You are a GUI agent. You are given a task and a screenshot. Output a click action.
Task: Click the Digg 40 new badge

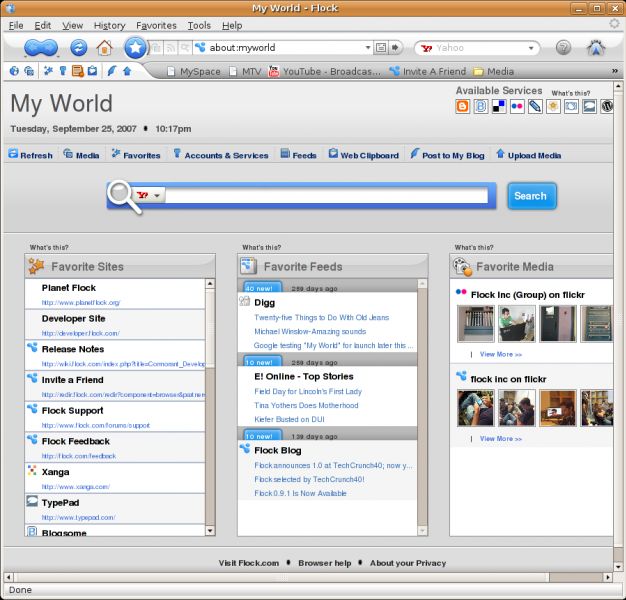pyautogui.click(x=262, y=287)
